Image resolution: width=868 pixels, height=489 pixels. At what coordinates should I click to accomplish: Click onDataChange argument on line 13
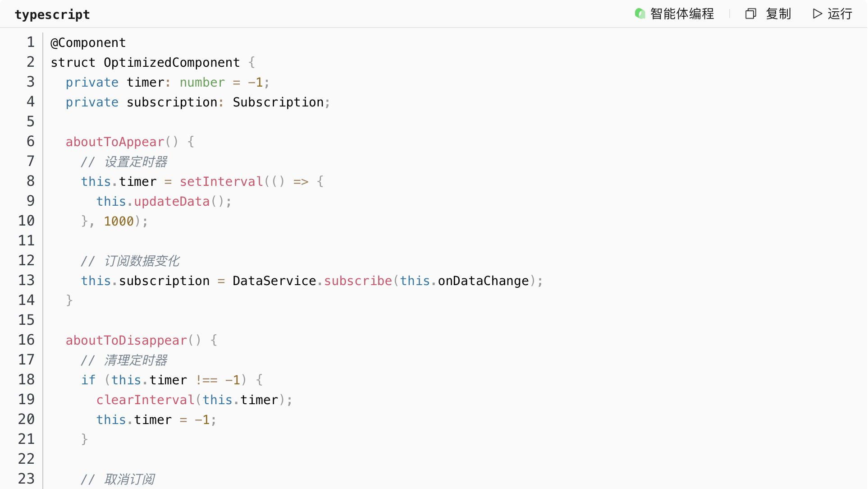[483, 281]
